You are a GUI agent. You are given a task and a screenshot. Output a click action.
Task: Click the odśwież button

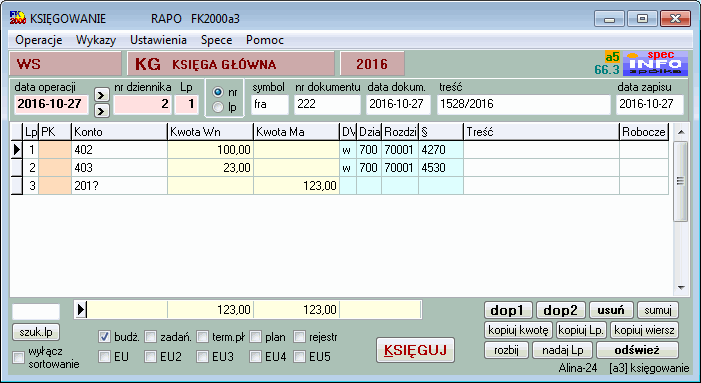point(637,350)
